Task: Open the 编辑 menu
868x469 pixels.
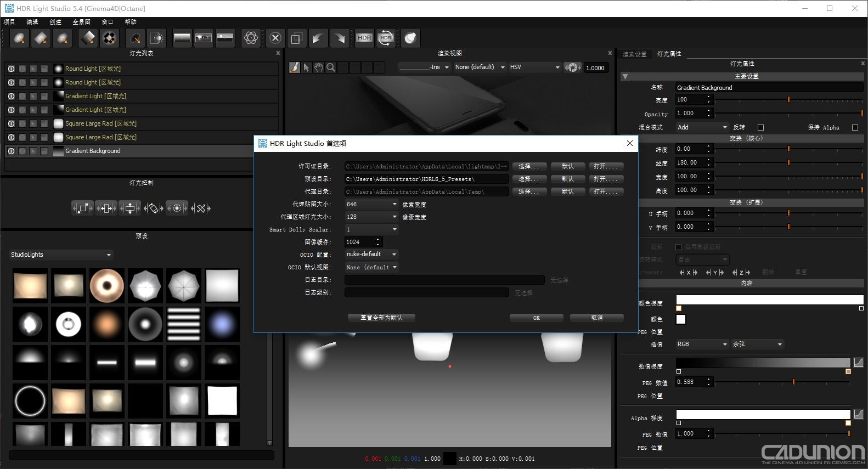Action: pos(32,22)
